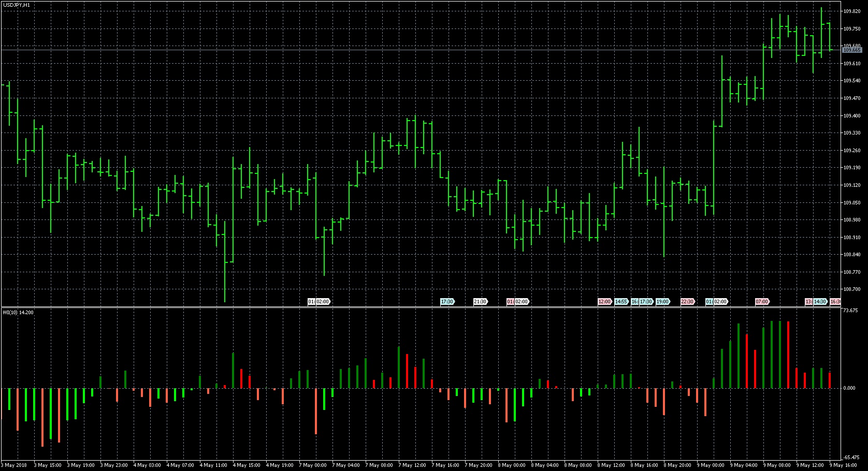868x471 pixels.
Task: Click the 9 May 16:00 time axis label
Action: (x=844, y=465)
